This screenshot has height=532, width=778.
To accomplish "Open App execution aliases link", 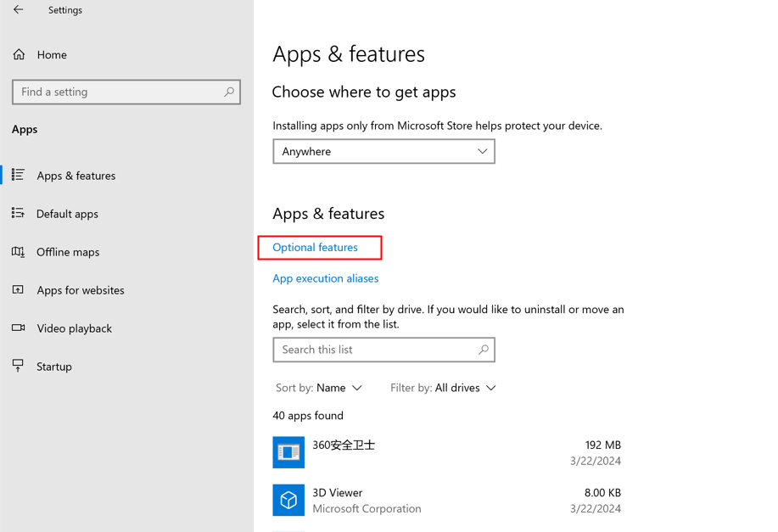I will pos(325,278).
